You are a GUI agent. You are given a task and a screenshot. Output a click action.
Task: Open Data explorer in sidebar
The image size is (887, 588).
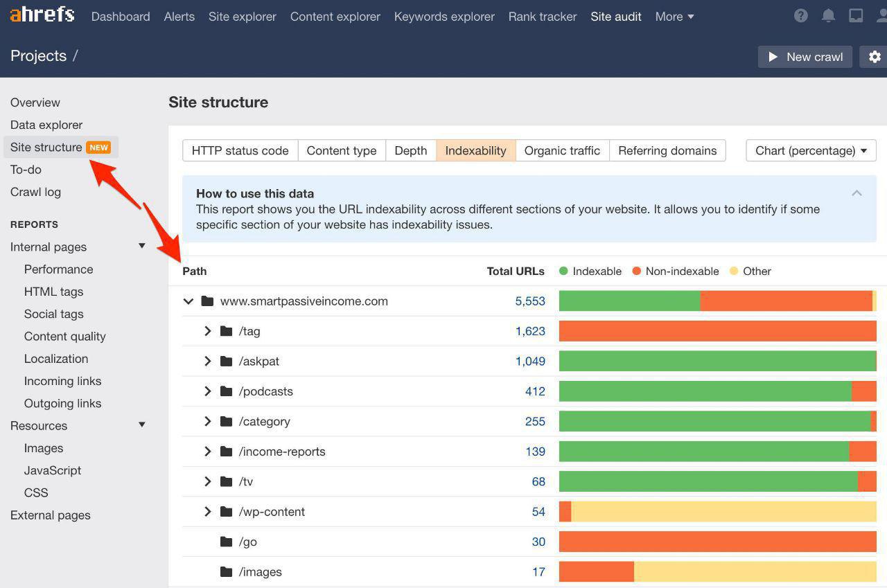(46, 125)
